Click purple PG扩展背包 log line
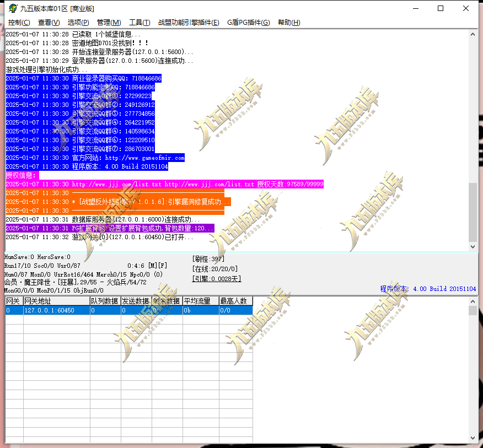 click(x=110, y=228)
